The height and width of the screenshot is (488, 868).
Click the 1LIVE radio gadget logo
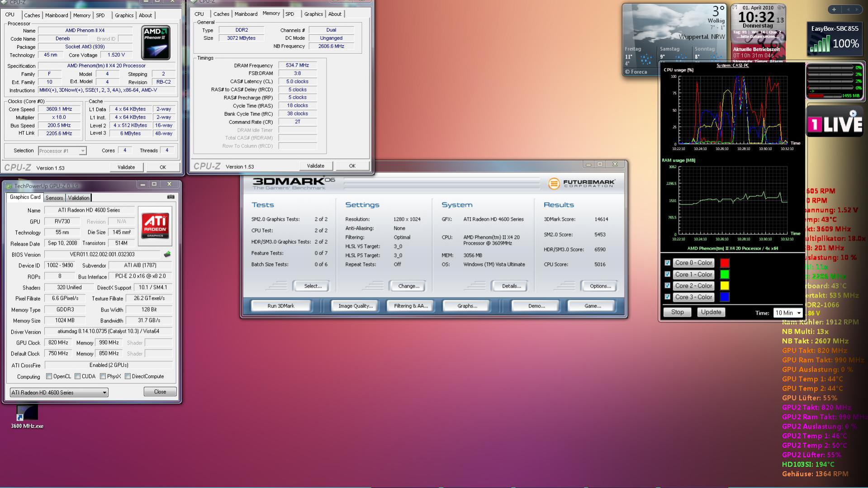point(835,123)
